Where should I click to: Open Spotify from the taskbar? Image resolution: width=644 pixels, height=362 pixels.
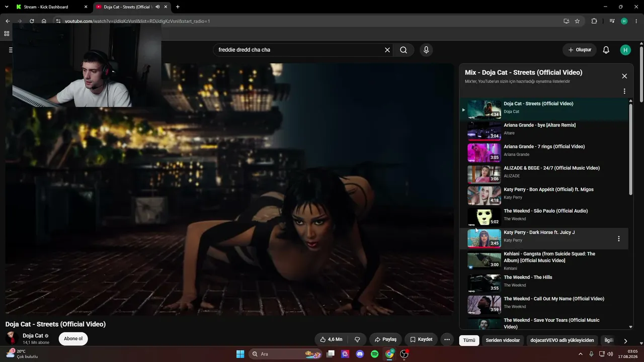[x=375, y=354]
